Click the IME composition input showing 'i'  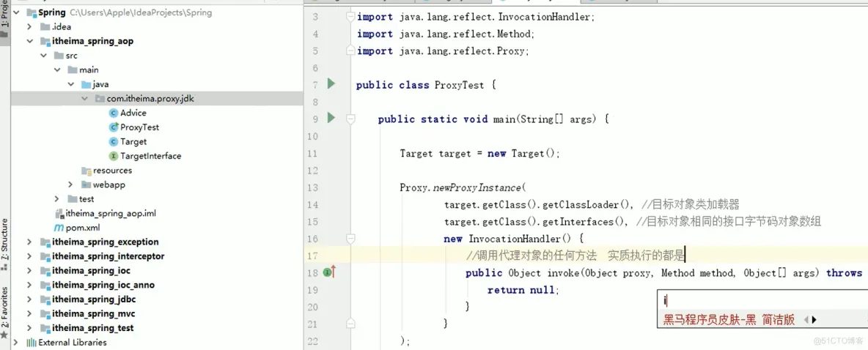762,301
